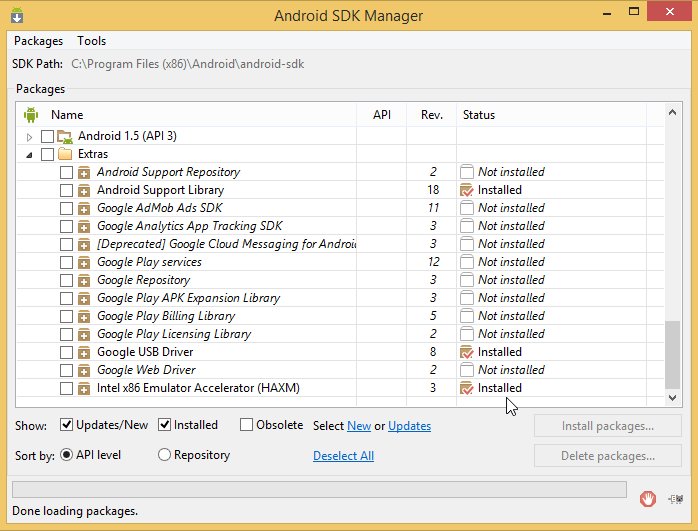Click the SDK Manager title bar app icon

point(17,16)
